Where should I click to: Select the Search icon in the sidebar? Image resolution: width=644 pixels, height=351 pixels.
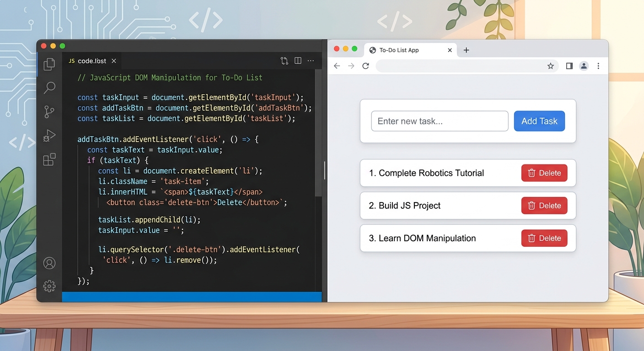49,88
